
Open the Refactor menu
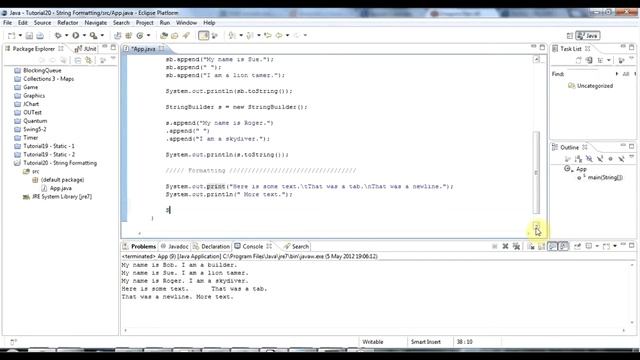click(x=67, y=23)
